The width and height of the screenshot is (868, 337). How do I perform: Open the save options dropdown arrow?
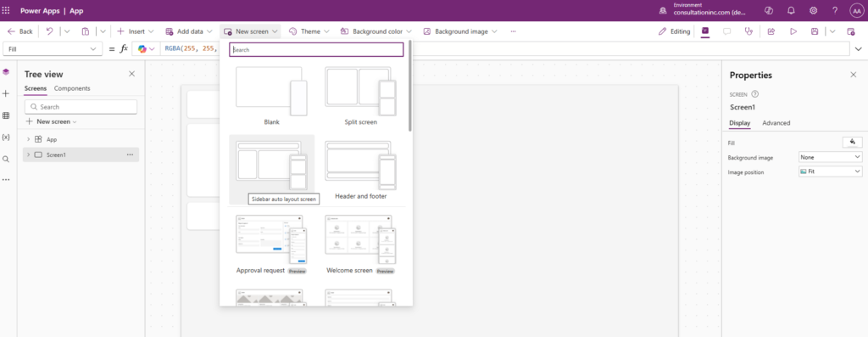832,31
